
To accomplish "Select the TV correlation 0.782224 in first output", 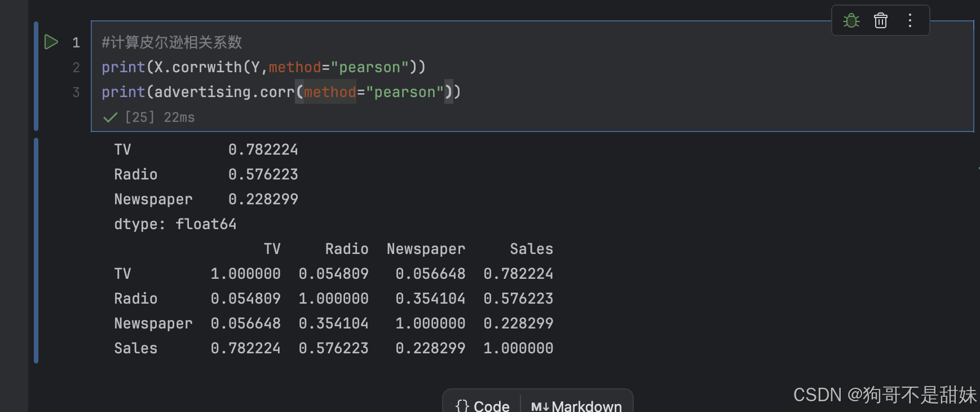I will [x=263, y=150].
